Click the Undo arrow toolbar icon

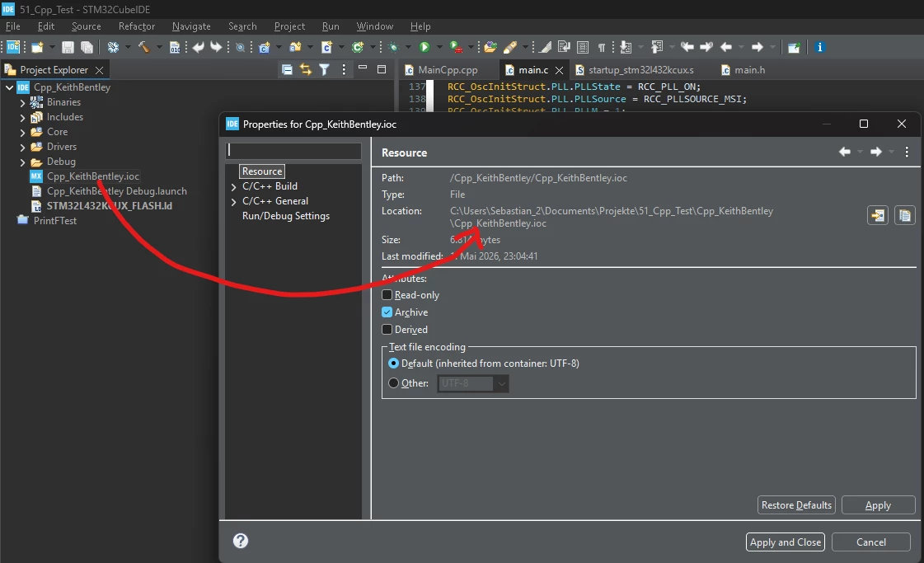(198, 47)
